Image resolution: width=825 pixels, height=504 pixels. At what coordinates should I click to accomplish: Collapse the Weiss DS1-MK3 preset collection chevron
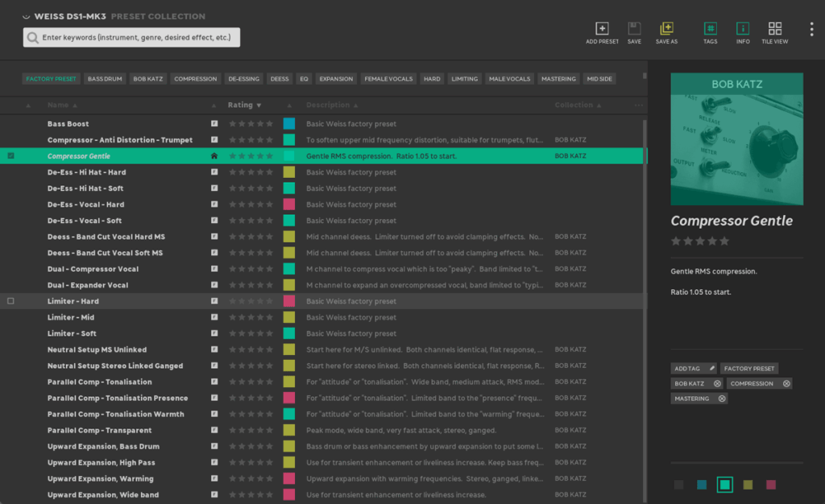26,17
